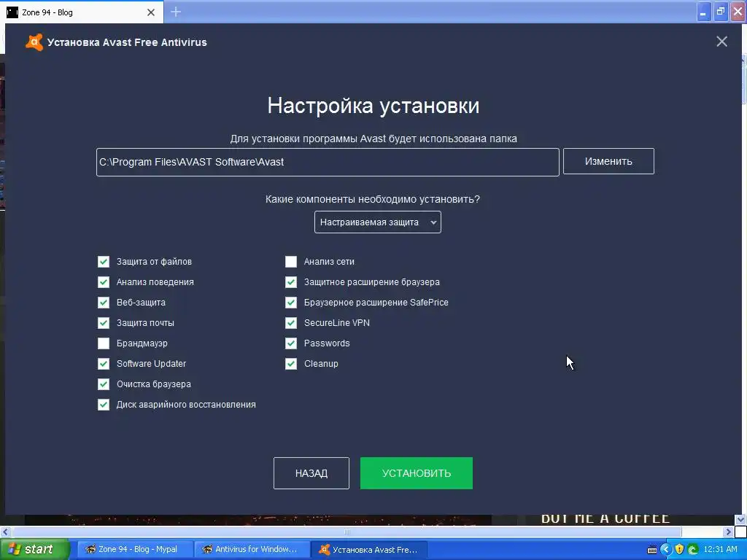This screenshot has width=747, height=560.
Task: Switch to Zone 94 - Blog - Mypal taskbar item
Action: (135, 549)
